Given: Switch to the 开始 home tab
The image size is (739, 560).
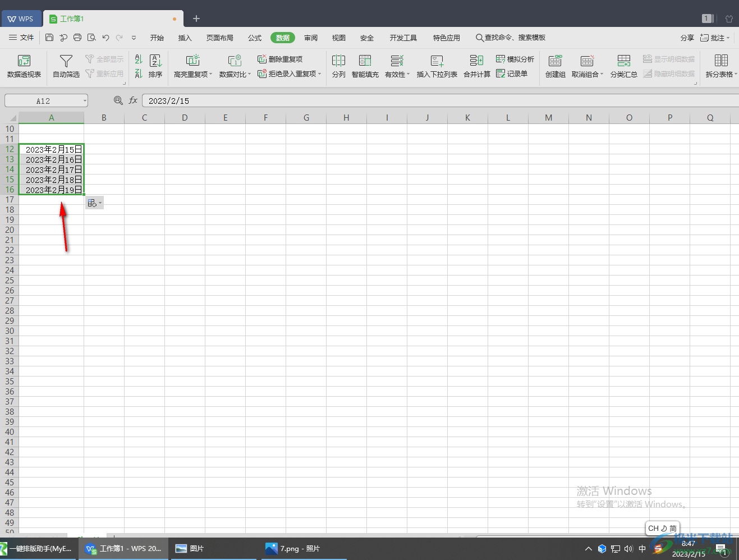Looking at the screenshot, I should (x=157, y=38).
